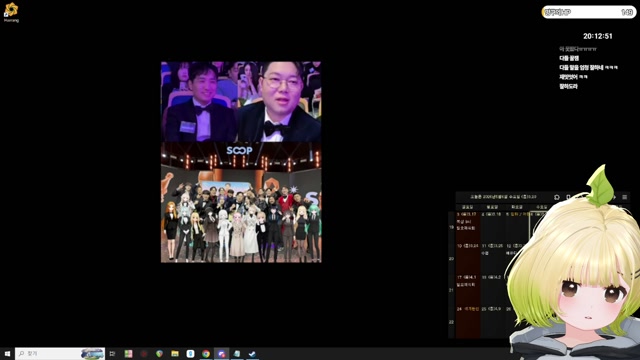Click the SOOP group photo image

tap(241, 202)
